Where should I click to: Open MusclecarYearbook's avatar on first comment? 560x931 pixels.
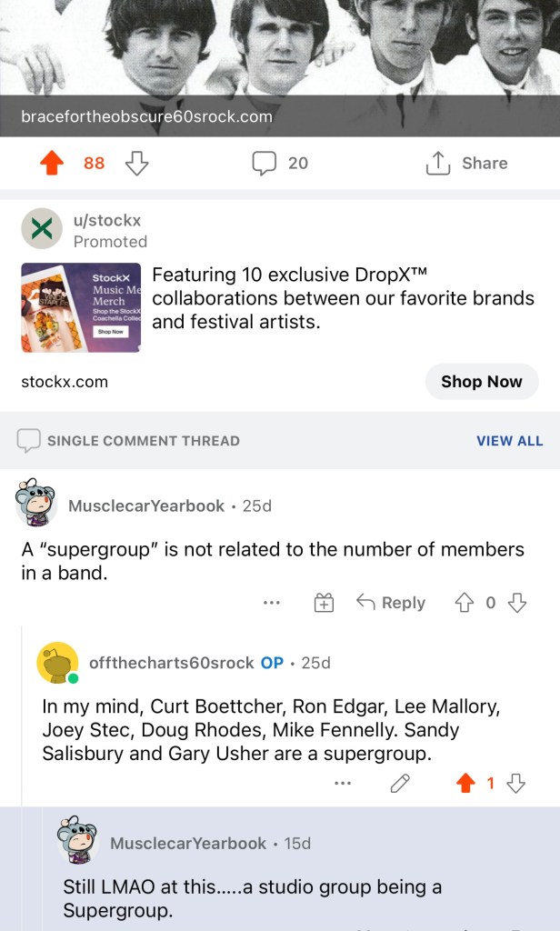point(36,502)
